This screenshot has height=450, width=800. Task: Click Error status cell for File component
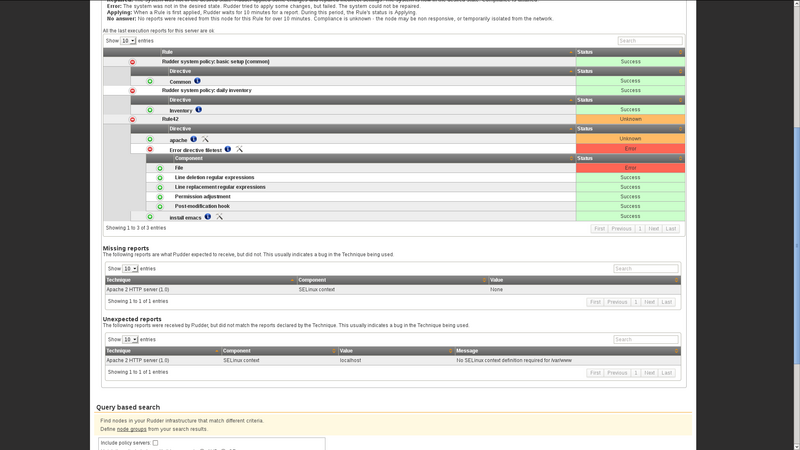pyautogui.click(x=630, y=168)
